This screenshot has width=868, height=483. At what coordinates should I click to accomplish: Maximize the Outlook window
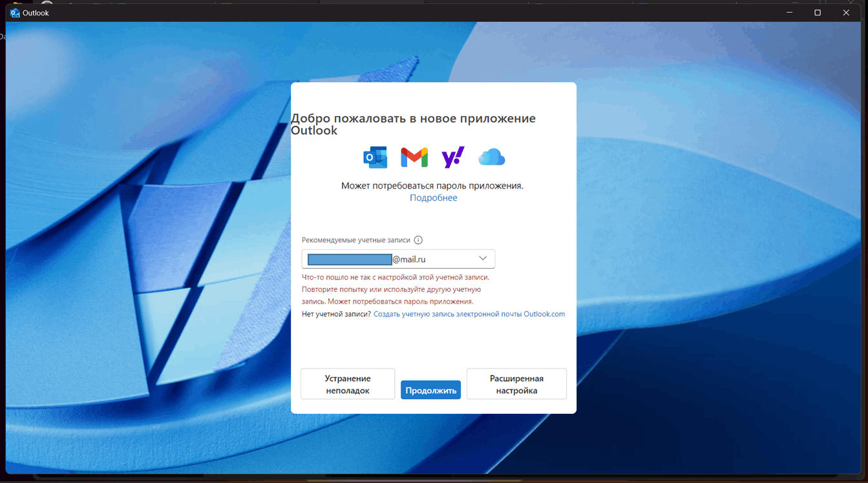[818, 13]
